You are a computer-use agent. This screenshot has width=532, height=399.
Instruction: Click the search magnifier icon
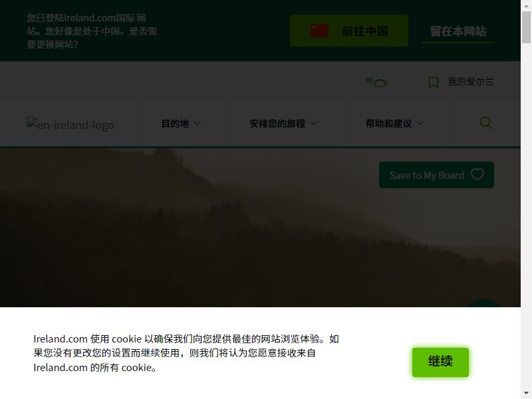486,123
